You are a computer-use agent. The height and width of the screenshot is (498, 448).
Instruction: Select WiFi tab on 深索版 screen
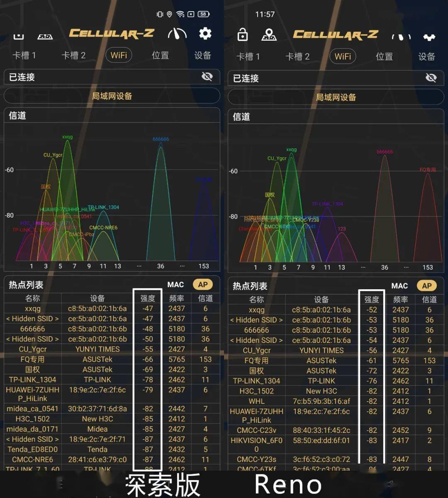coord(119,55)
